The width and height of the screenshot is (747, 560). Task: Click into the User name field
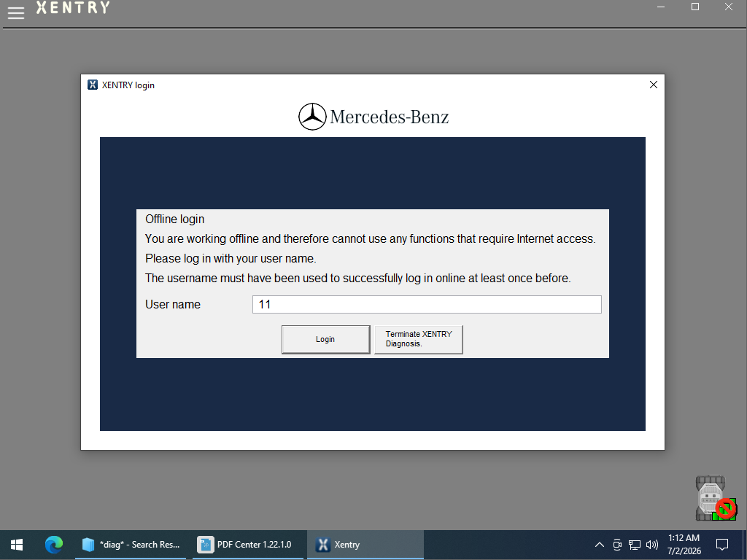point(427,304)
